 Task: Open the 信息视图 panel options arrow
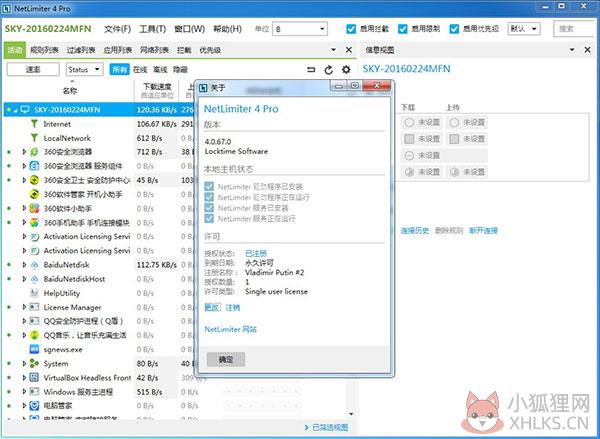pyautogui.click(x=572, y=50)
